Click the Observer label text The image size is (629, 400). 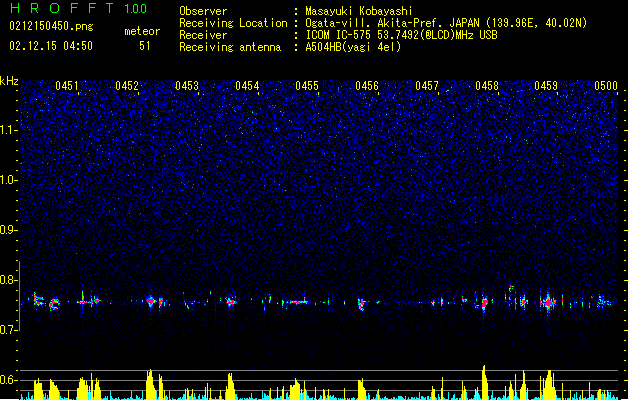(x=203, y=11)
